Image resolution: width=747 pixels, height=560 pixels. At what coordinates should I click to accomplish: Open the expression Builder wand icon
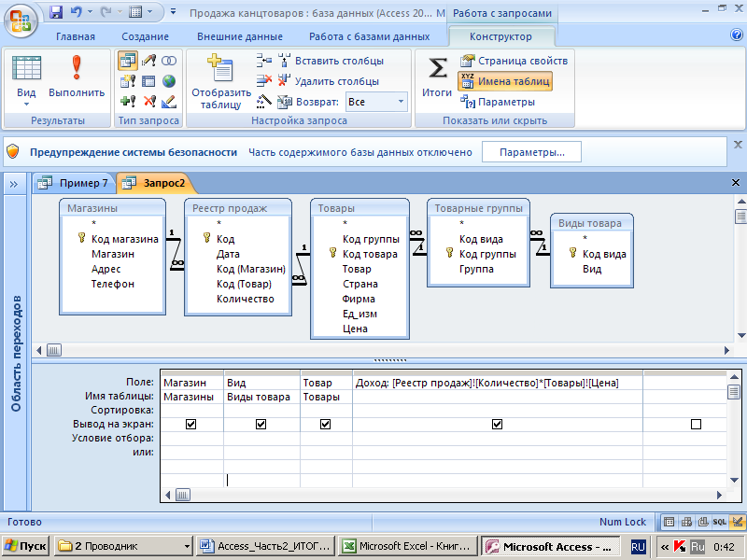point(264,102)
